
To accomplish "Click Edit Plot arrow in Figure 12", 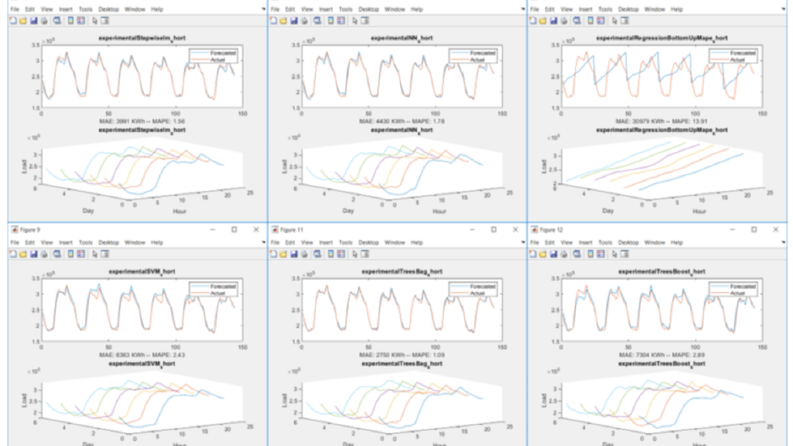I will (614, 254).
